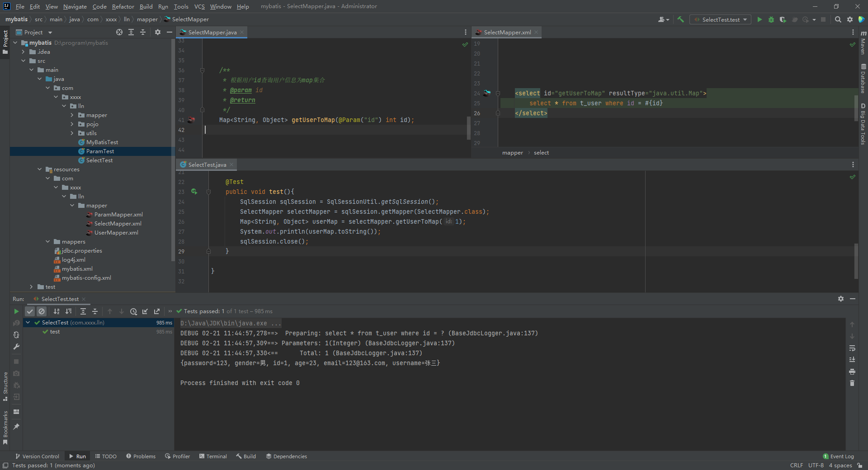This screenshot has height=470, width=868.
Task: Open the SelectTest.test run configuration dropdown
Action: click(721, 19)
